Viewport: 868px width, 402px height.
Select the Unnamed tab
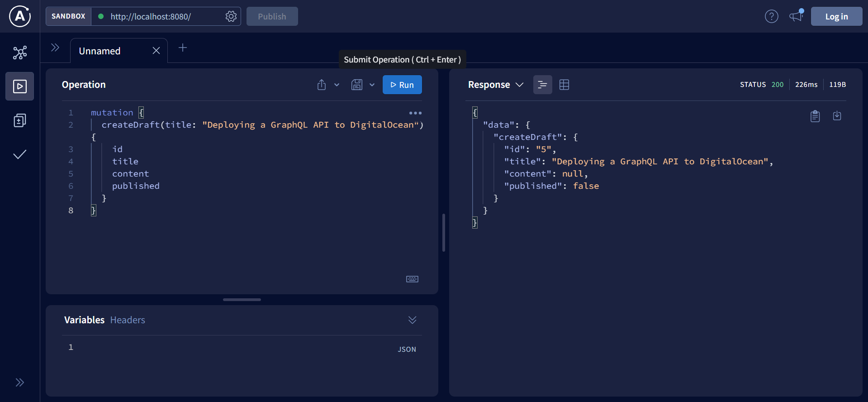pyautogui.click(x=100, y=51)
